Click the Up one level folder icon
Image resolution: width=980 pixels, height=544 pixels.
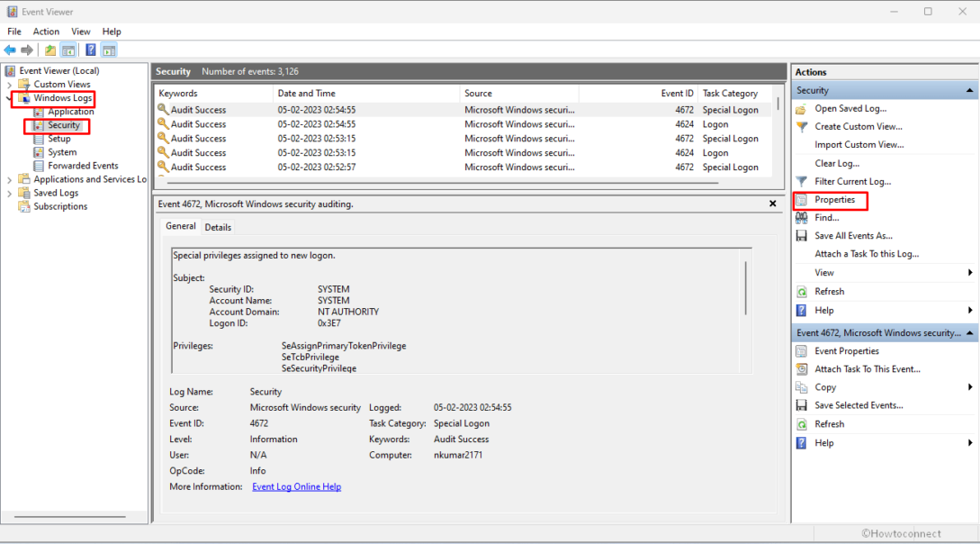pyautogui.click(x=50, y=50)
